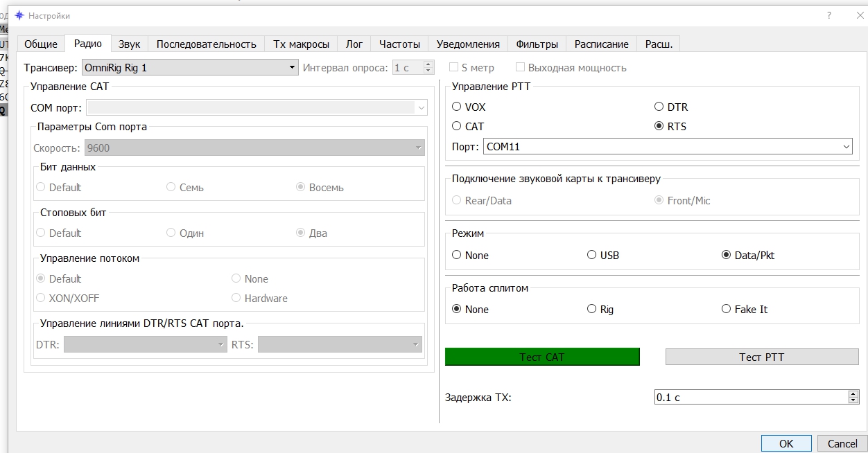Image resolution: width=868 pixels, height=453 pixels.
Task: Go to the Tx макросы tab
Action: [x=301, y=44]
